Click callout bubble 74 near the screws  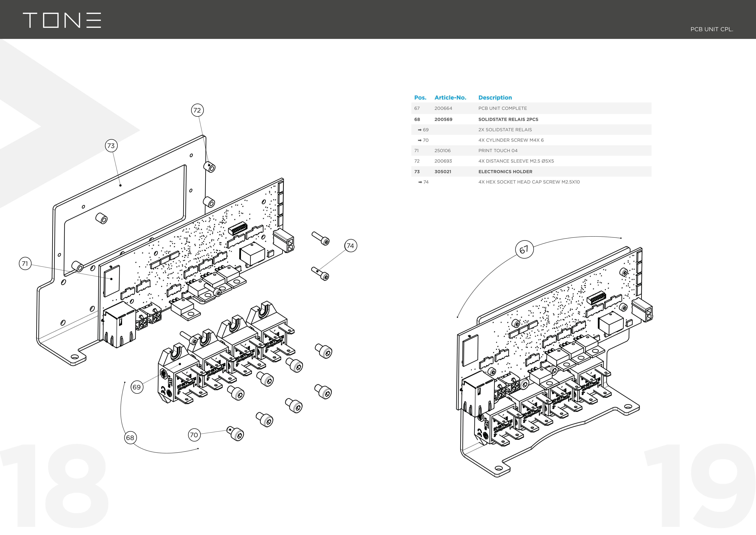(x=351, y=246)
